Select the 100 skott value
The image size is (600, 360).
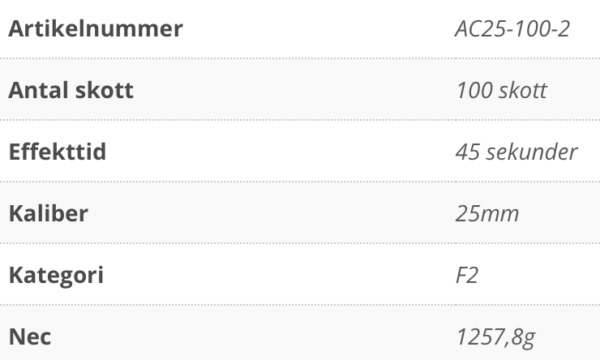tap(502, 90)
